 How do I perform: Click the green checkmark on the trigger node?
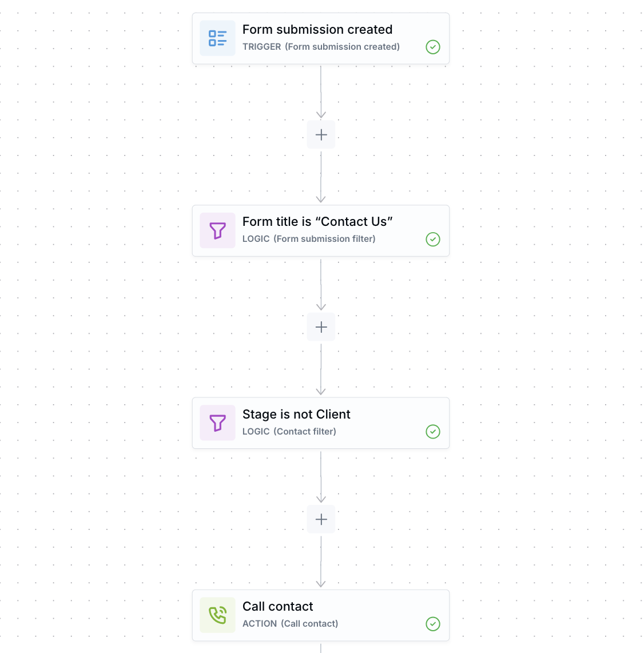pos(433,47)
